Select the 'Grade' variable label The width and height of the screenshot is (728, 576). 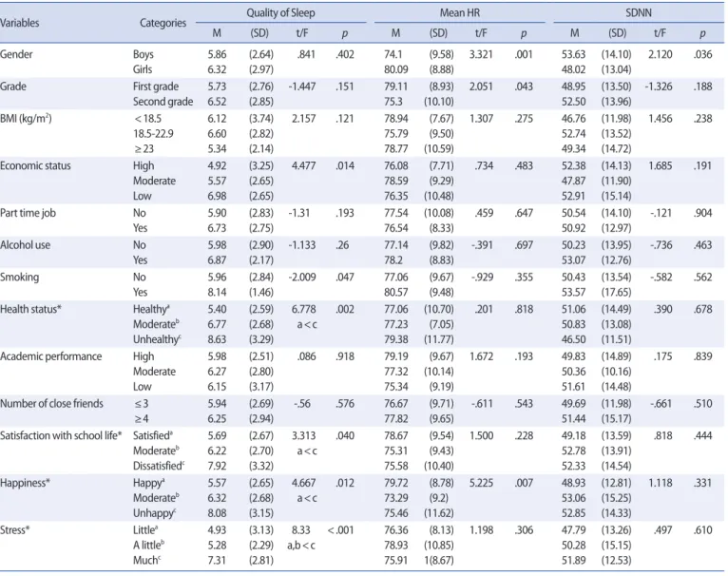(x=13, y=86)
